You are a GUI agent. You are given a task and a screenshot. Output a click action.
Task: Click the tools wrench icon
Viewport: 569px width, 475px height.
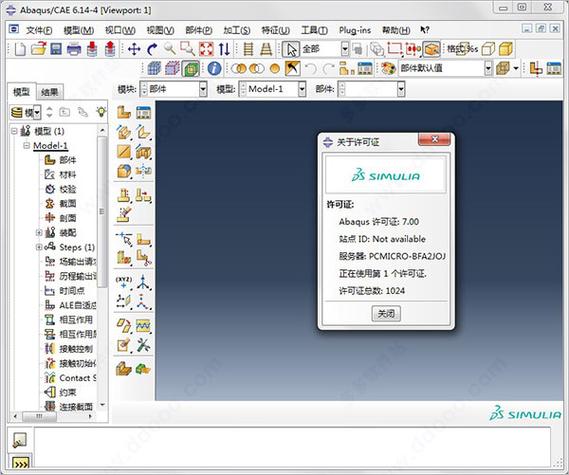click(143, 345)
